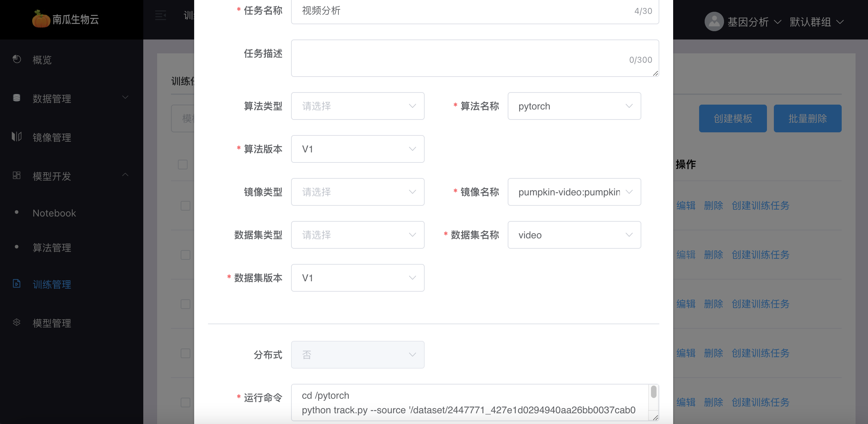The image size is (868, 424).
Task: Click 编辑 in the fourth table row
Action: 686,353
